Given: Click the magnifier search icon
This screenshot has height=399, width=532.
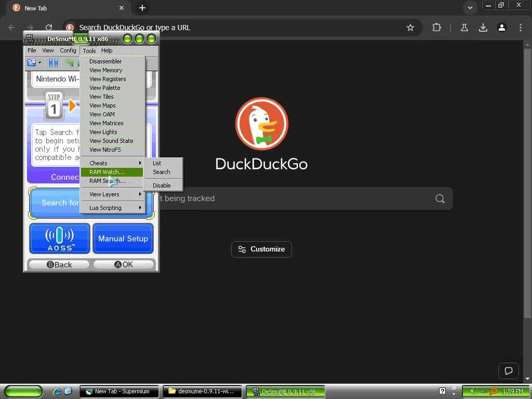Looking at the screenshot, I should (440, 198).
